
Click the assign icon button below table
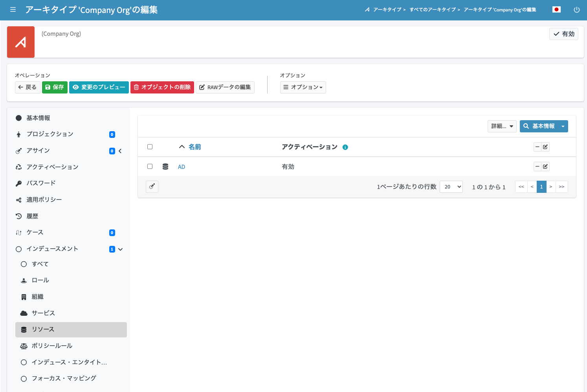(152, 187)
